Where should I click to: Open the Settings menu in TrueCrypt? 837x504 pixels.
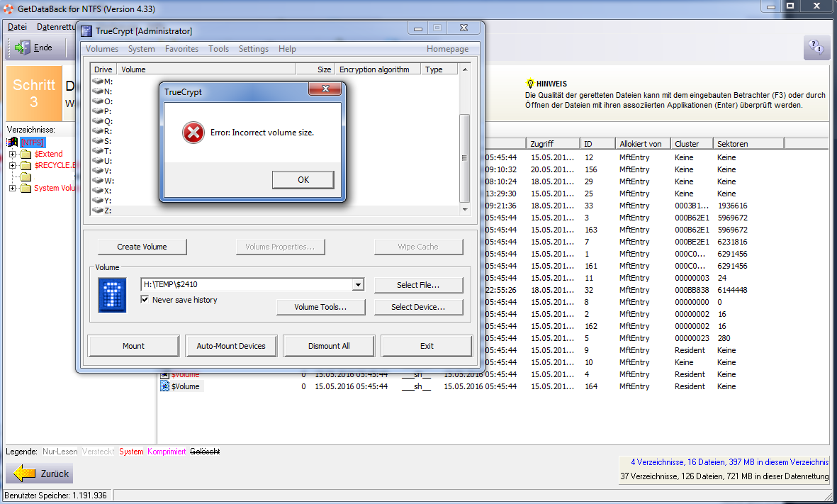click(254, 49)
